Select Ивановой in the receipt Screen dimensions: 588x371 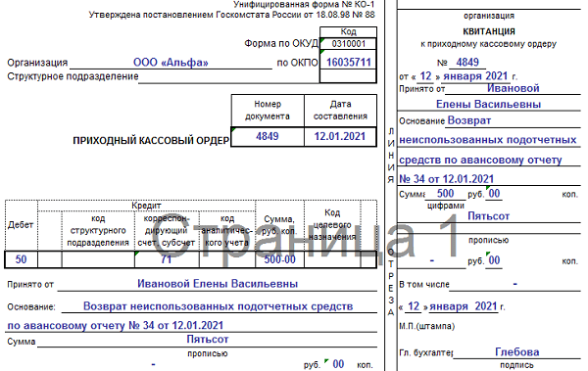tap(513, 88)
